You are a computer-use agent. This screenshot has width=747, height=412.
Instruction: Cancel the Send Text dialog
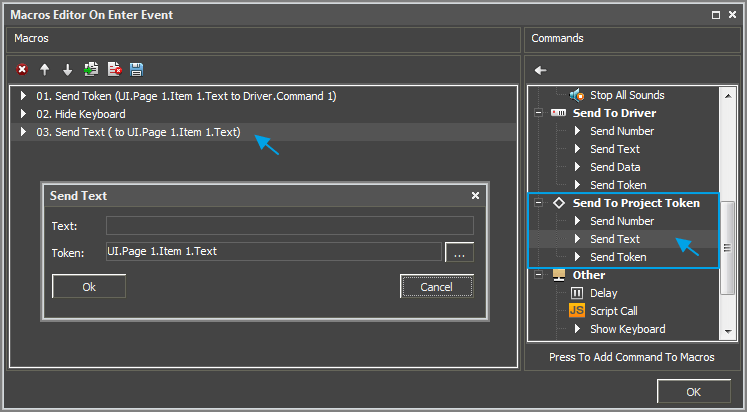436,286
